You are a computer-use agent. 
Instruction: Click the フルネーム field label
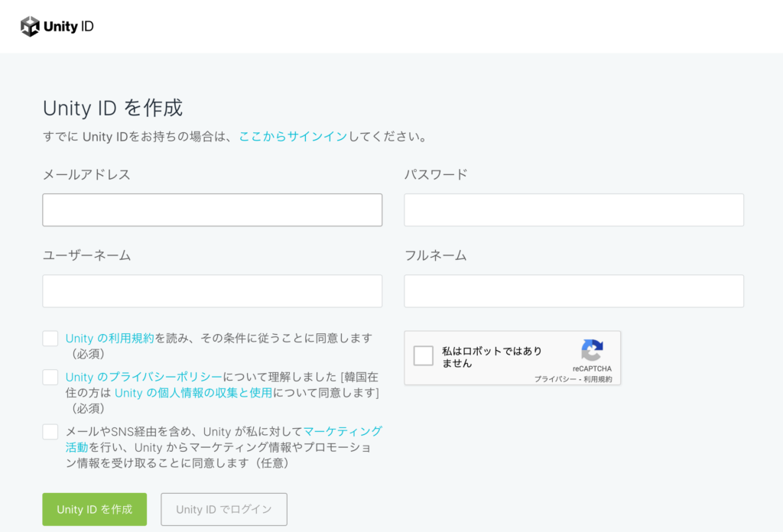tap(435, 255)
